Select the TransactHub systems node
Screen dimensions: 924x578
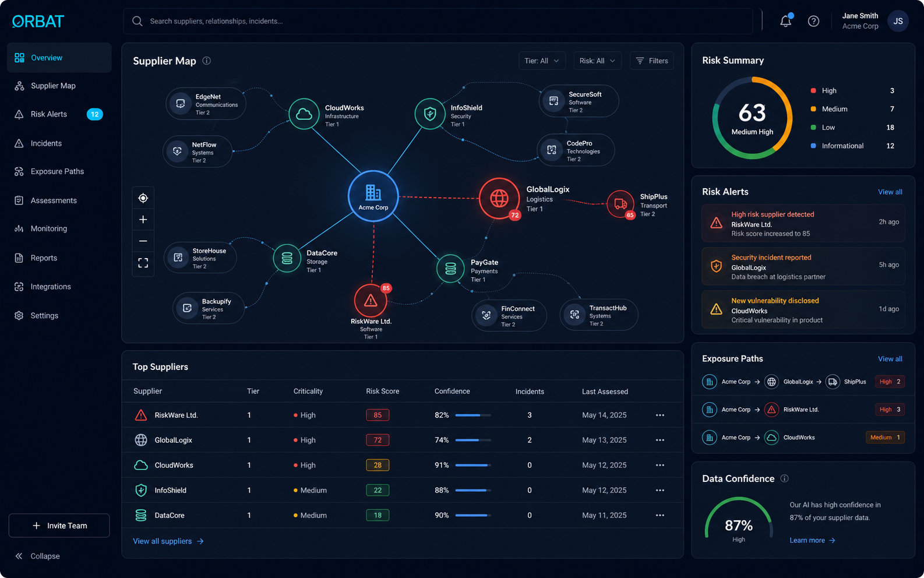click(599, 315)
